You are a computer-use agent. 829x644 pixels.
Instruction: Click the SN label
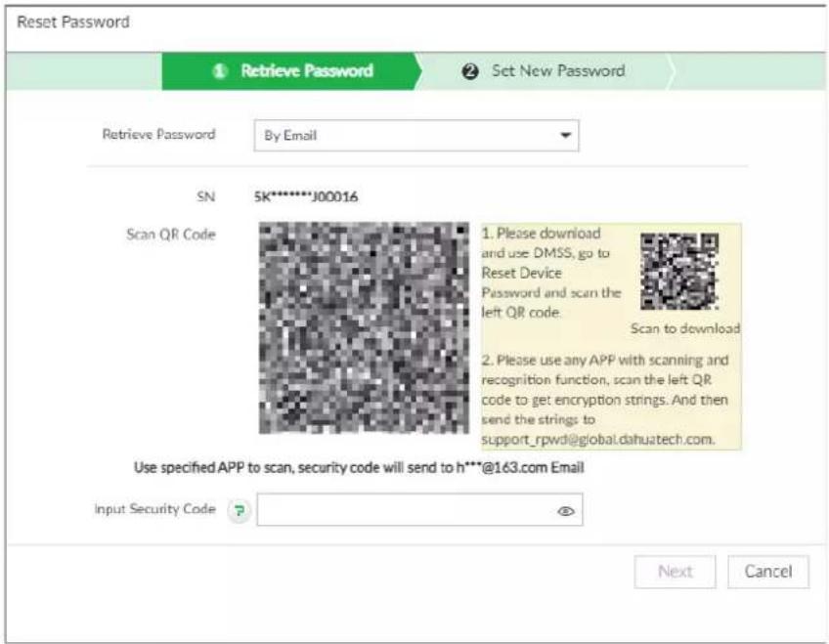[206, 197]
